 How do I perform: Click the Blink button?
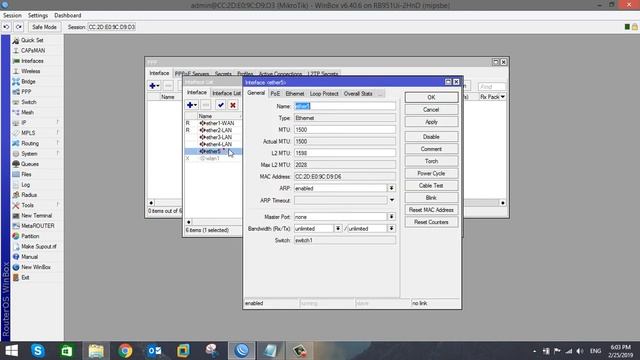pos(431,198)
